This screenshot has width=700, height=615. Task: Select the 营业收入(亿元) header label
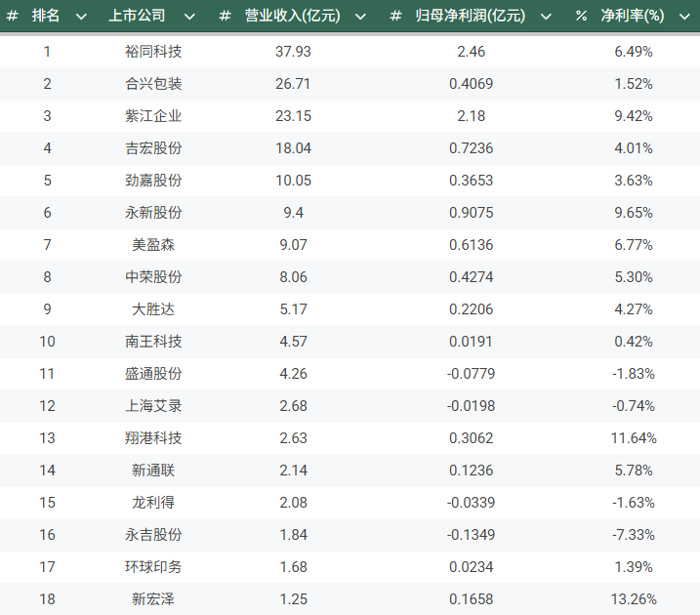point(293,16)
